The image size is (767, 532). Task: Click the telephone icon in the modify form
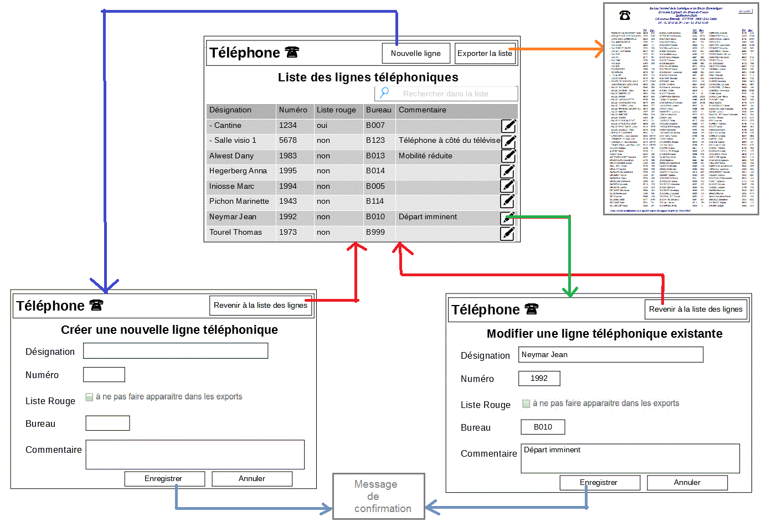click(x=532, y=309)
